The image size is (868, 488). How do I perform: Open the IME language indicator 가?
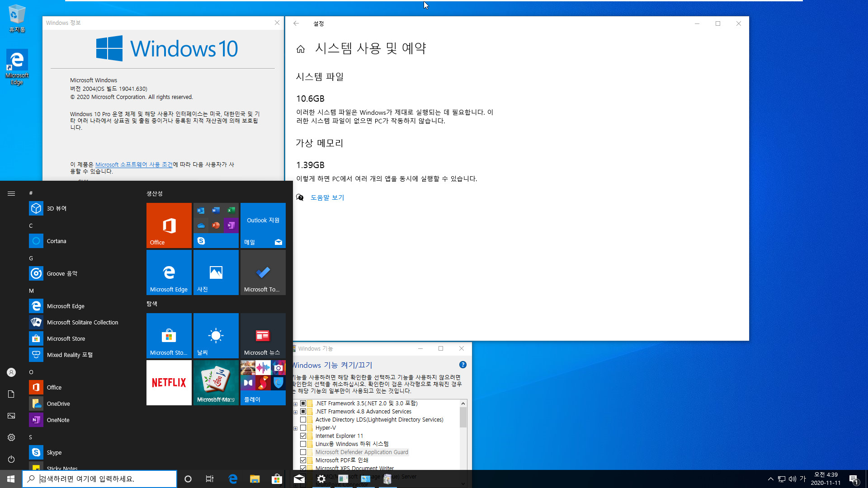tap(803, 479)
